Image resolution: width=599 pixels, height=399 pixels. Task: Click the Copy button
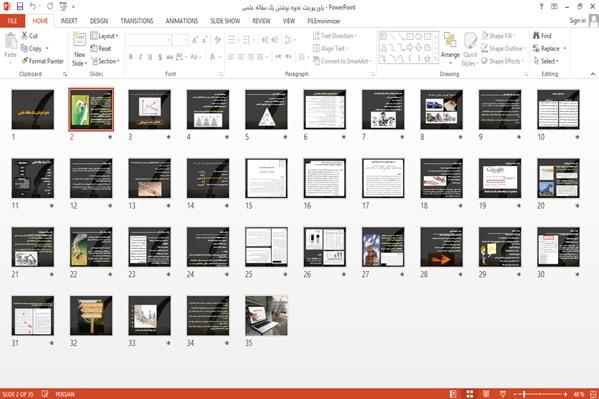(x=32, y=48)
